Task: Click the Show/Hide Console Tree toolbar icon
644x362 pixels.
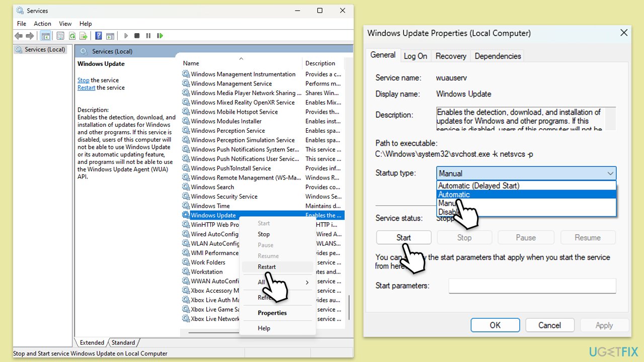Action: click(x=45, y=36)
